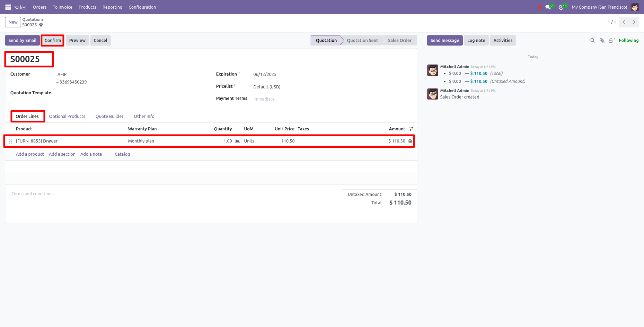The width and height of the screenshot is (644, 327).
Task: Switch to Order Lines tab
Action: [27, 117]
